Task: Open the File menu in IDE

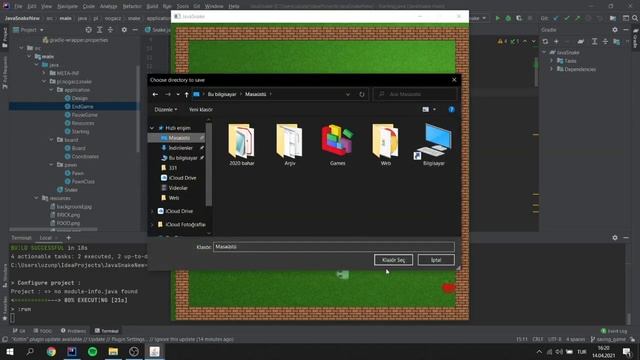Action: [18, 7]
